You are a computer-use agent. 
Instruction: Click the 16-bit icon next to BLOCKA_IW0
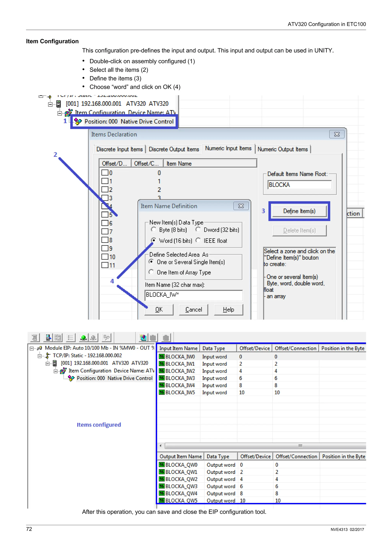162,357
